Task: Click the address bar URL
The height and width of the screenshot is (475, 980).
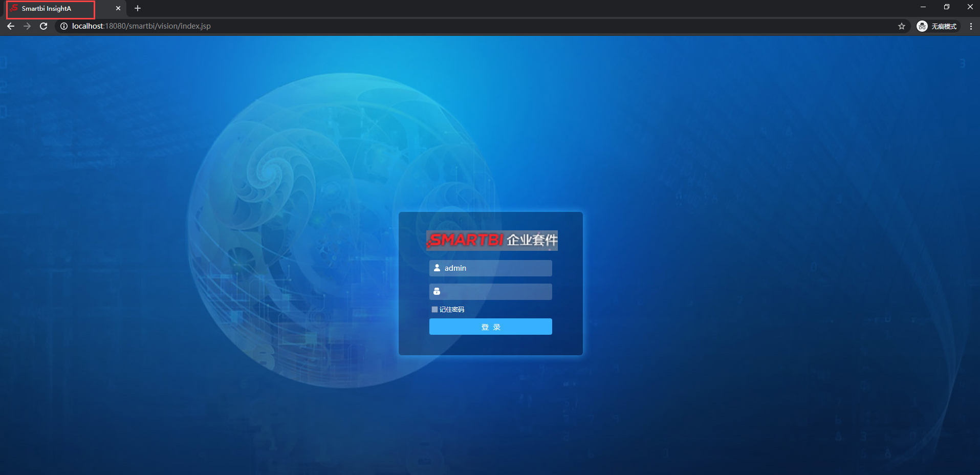Action: tap(141, 26)
